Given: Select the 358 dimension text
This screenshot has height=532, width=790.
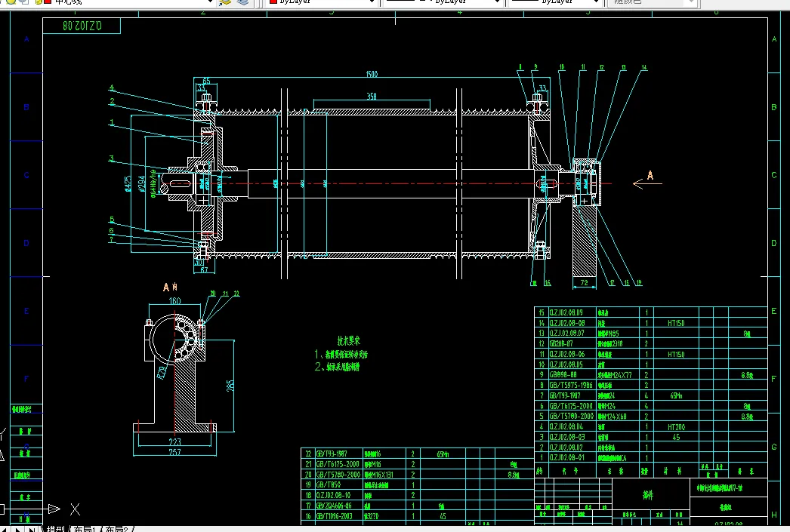Looking at the screenshot, I should (372, 96).
